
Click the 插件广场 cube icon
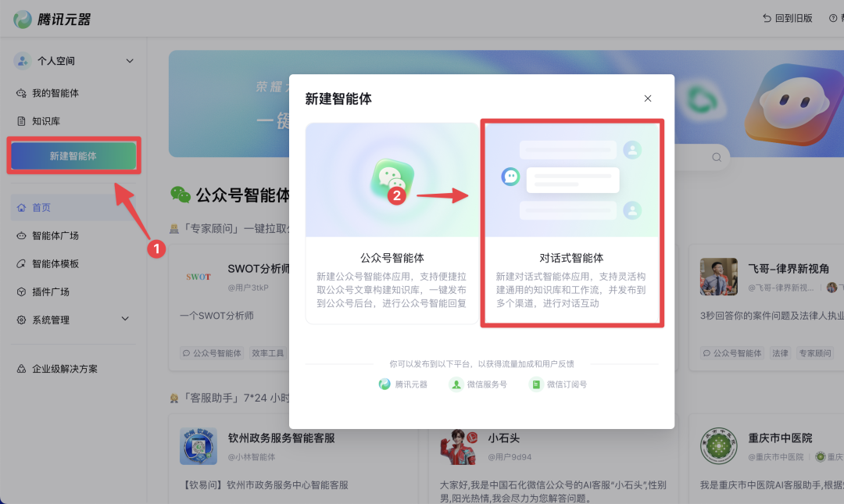pyautogui.click(x=21, y=291)
